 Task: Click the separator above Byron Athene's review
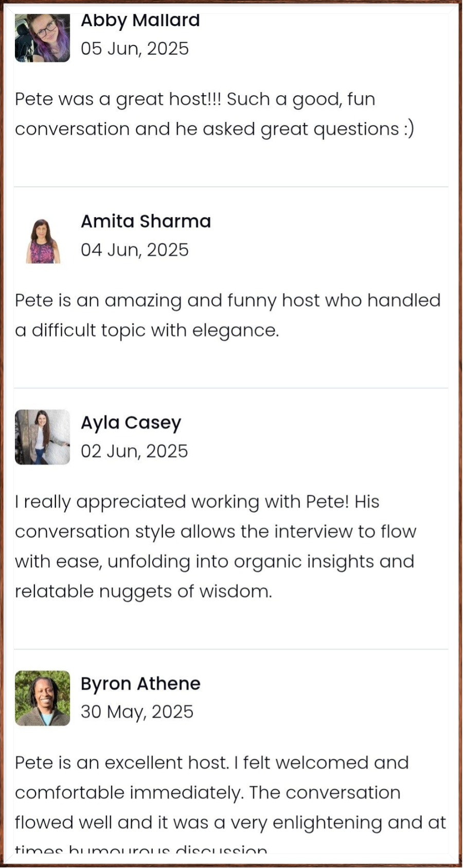(231, 649)
